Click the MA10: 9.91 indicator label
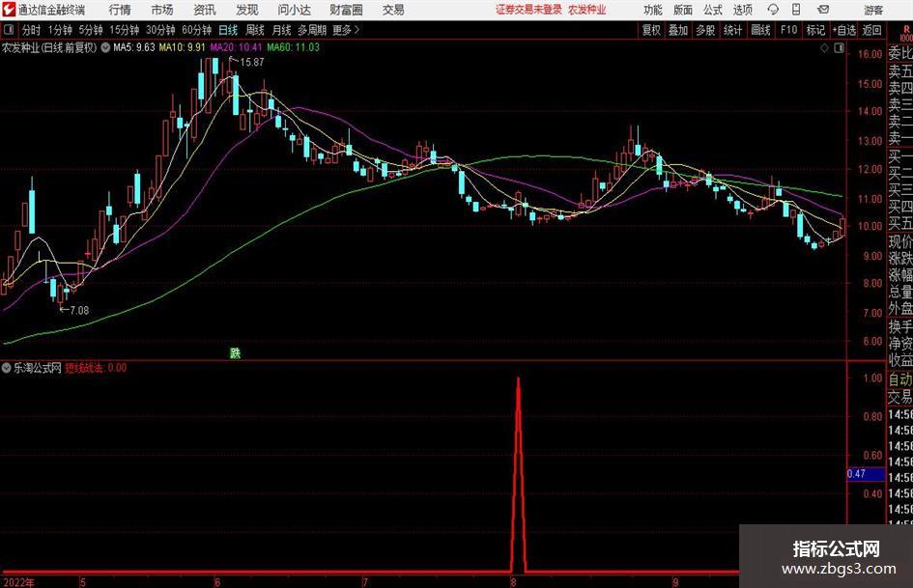 pyautogui.click(x=183, y=47)
